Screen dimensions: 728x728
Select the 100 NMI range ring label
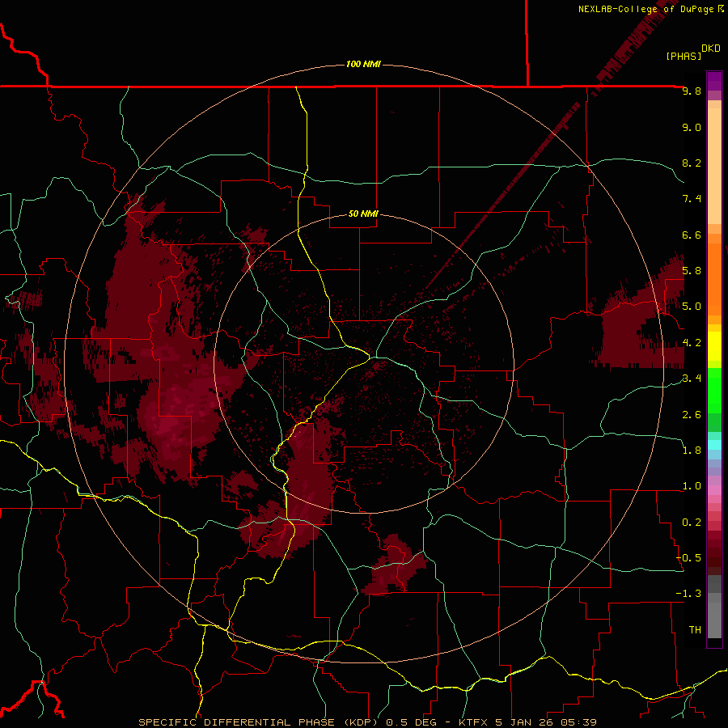(363, 64)
